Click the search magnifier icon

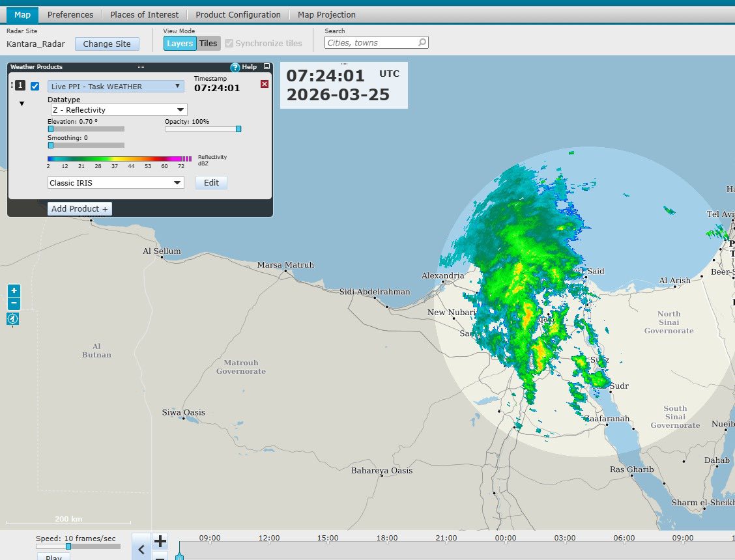[x=422, y=42]
